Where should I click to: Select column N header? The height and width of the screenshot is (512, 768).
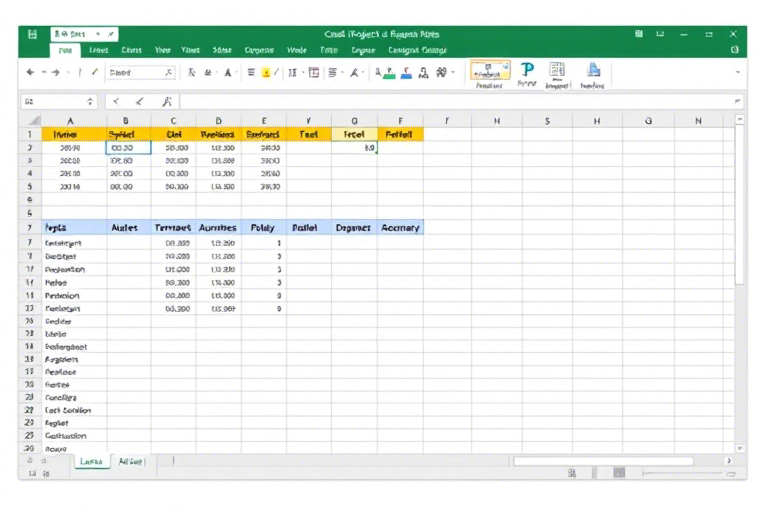(698, 121)
